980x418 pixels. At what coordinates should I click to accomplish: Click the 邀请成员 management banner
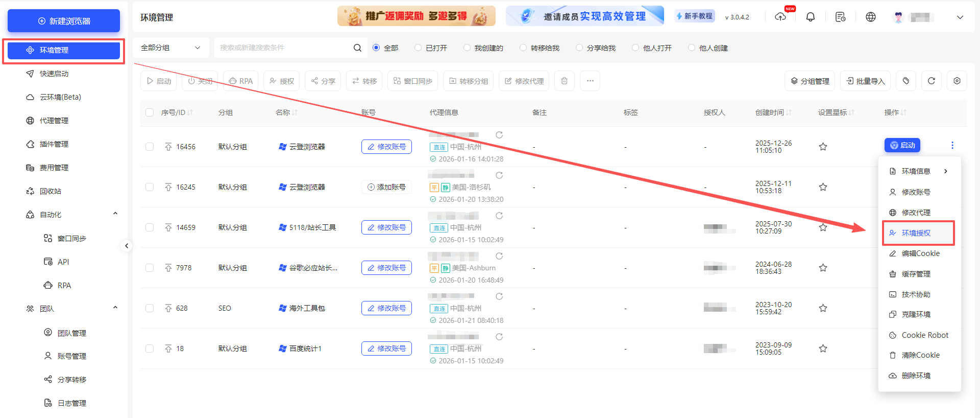(585, 16)
